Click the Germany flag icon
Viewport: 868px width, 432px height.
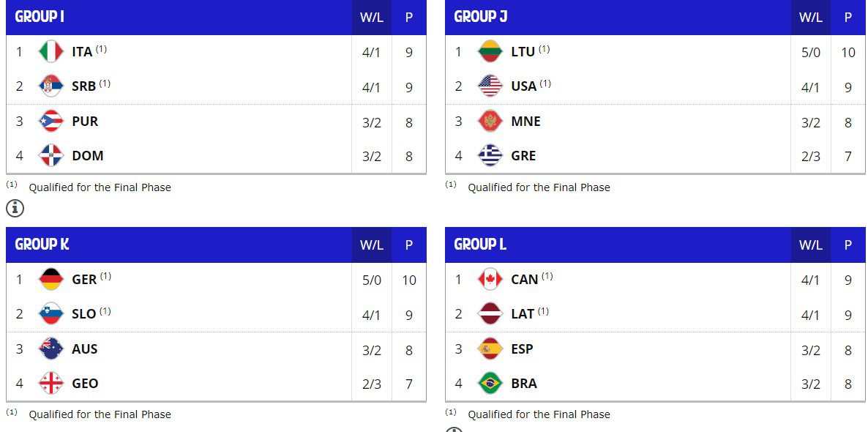coord(50,280)
